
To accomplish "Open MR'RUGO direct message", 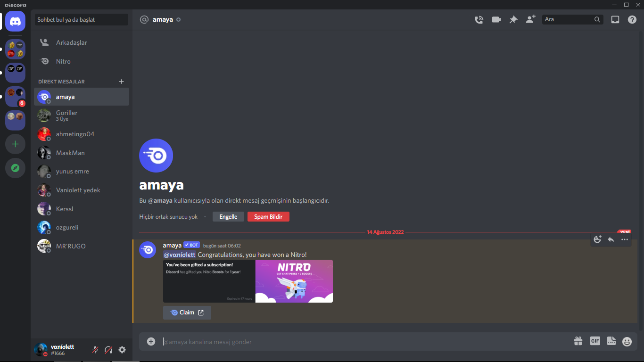I will [82, 246].
